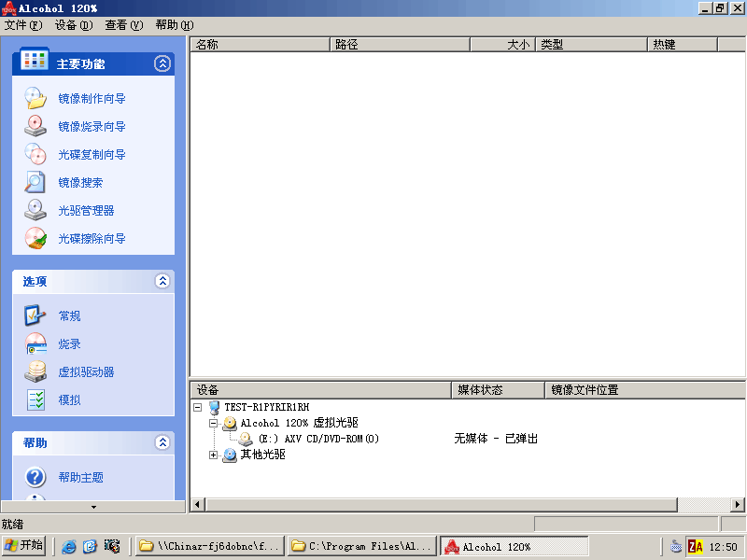Collapse the 选项 panel
The height and width of the screenshot is (560, 747).
[x=162, y=281]
